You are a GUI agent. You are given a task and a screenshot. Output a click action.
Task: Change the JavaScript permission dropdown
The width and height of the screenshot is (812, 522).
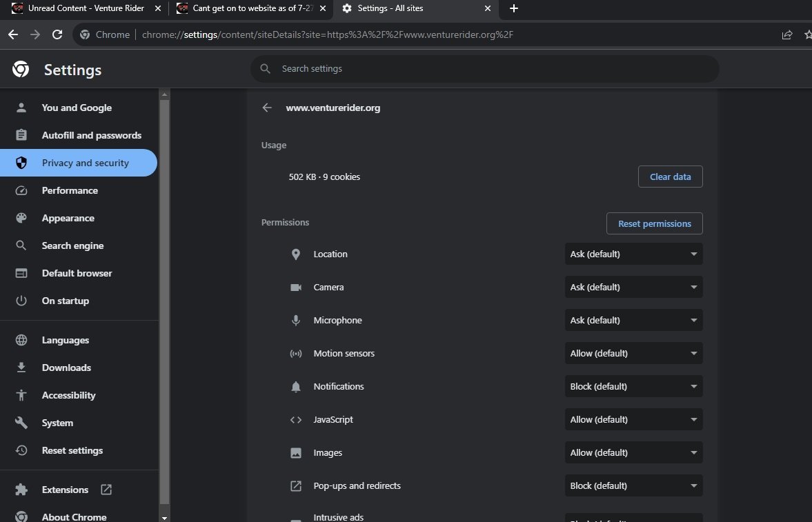point(633,419)
